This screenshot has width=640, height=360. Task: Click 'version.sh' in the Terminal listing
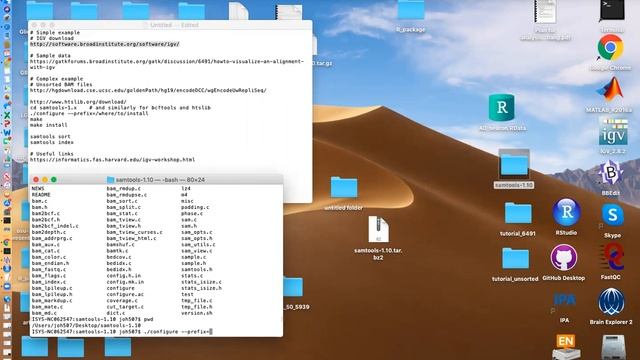(x=197, y=313)
